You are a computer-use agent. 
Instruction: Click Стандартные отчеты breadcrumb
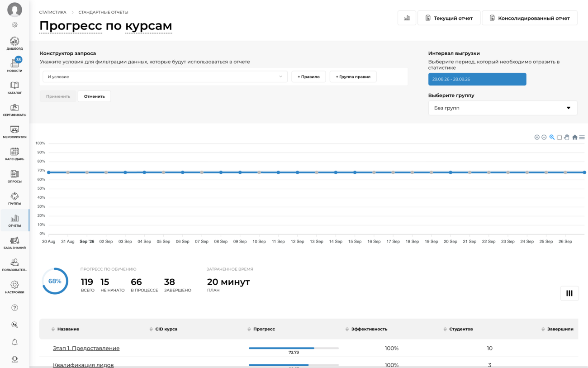103,12
